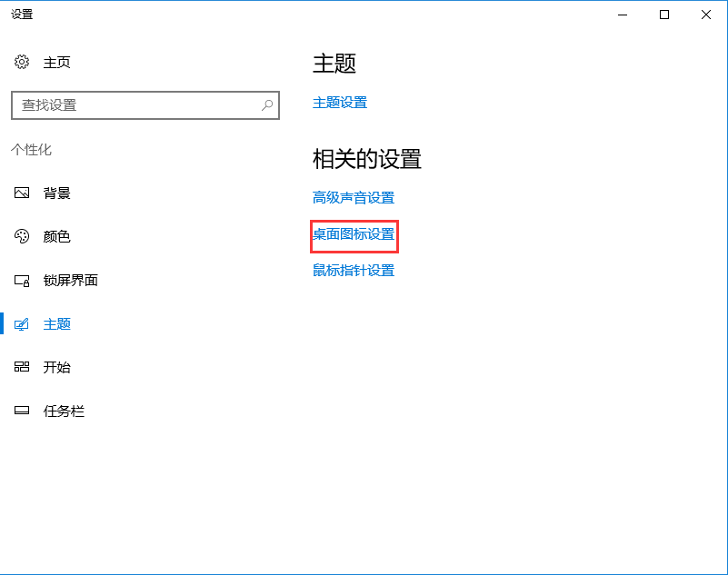
Task: Open the 颜色 settings page
Action: [x=56, y=237]
